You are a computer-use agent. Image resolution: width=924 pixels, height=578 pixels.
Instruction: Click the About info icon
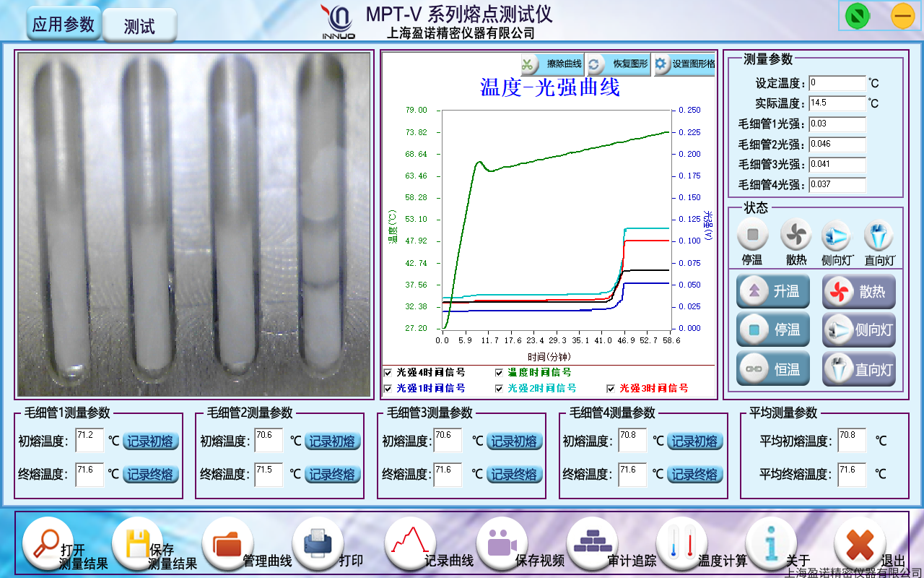coord(770,543)
